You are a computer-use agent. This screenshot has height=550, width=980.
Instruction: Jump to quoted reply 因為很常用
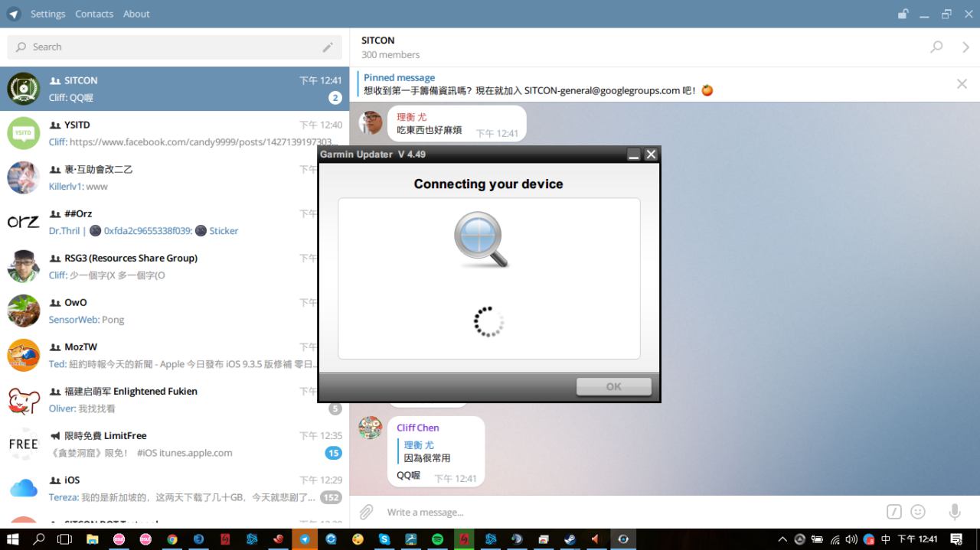click(x=427, y=451)
